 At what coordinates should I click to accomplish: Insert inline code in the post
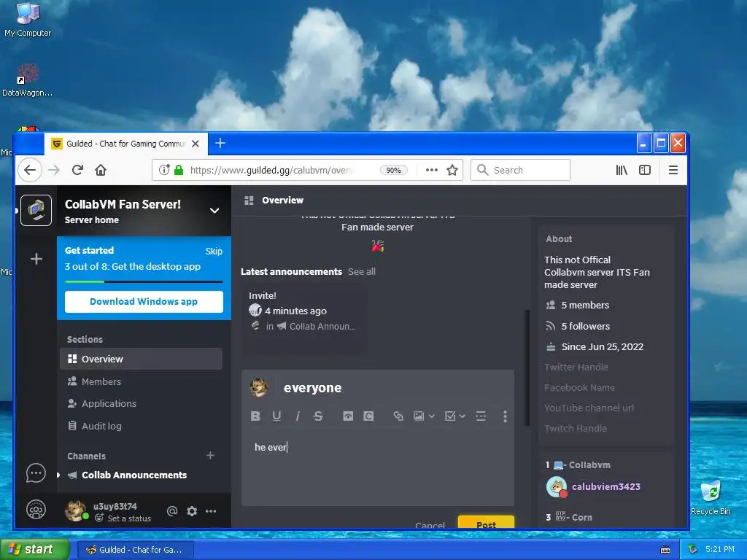click(368, 416)
